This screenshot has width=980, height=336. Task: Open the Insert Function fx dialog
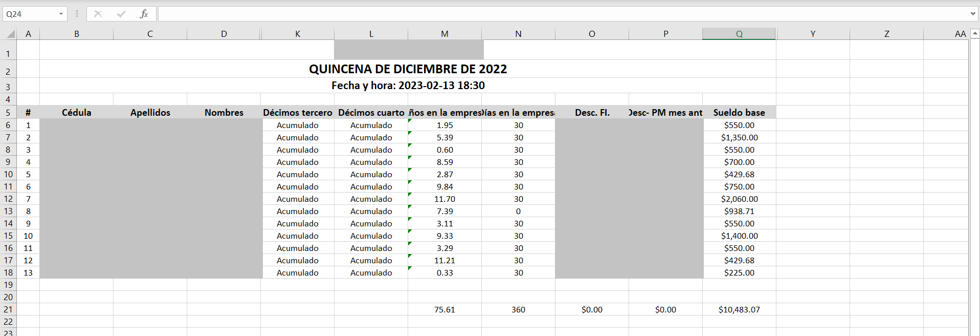coord(144,14)
